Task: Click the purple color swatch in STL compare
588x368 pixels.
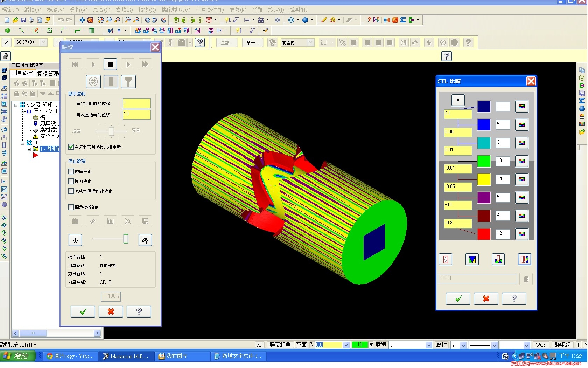Action: [x=484, y=198]
